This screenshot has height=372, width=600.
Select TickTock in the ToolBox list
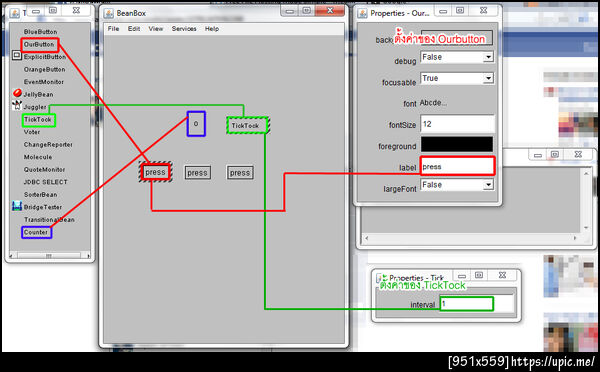[x=38, y=120]
